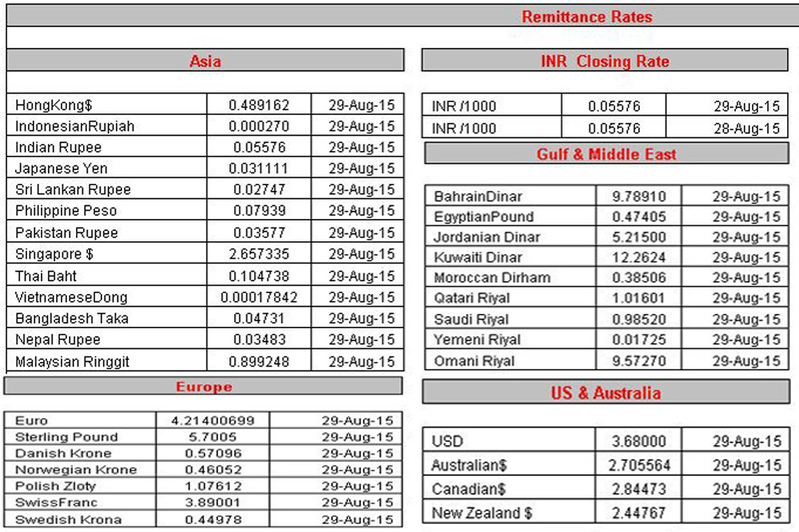Viewport: 799px width, 532px height.
Task: Click the Gulf & Middle East header
Action: click(606, 154)
